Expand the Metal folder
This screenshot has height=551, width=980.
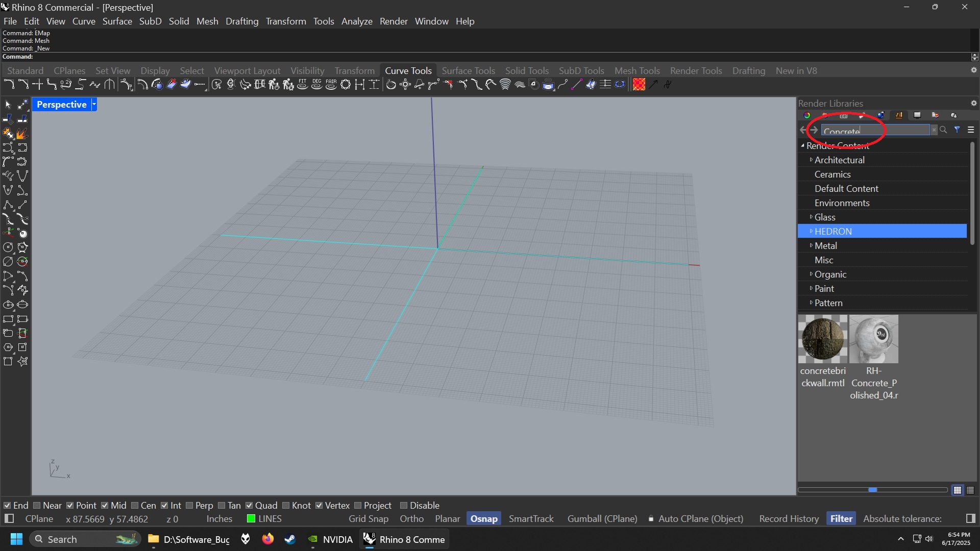coord(811,245)
